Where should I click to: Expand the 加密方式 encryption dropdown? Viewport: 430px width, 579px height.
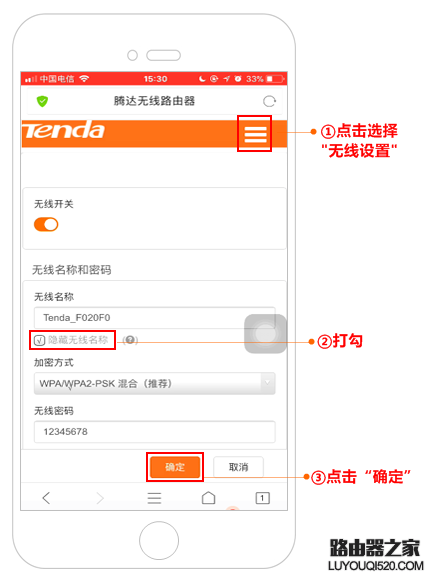coord(154,384)
